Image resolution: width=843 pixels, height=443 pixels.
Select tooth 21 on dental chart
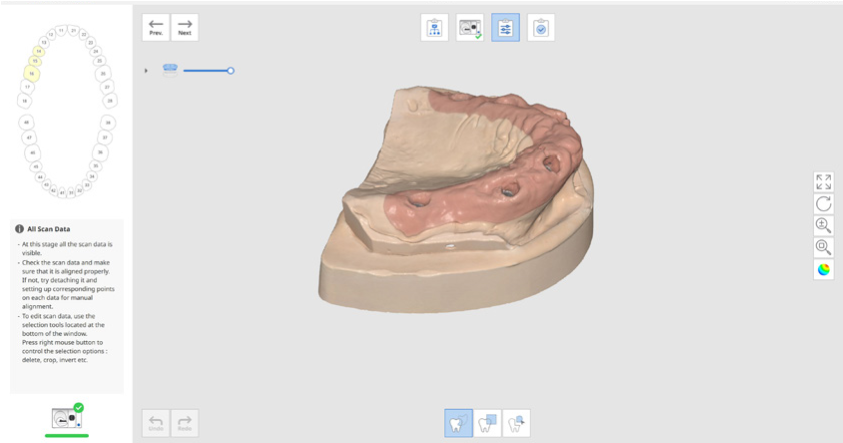click(x=73, y=31)
